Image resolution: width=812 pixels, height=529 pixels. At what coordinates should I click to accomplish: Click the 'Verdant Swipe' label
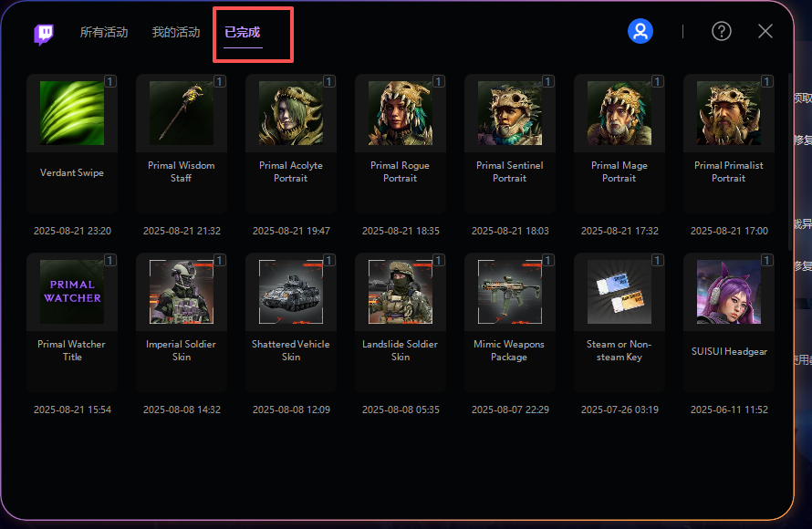[72, 172]
